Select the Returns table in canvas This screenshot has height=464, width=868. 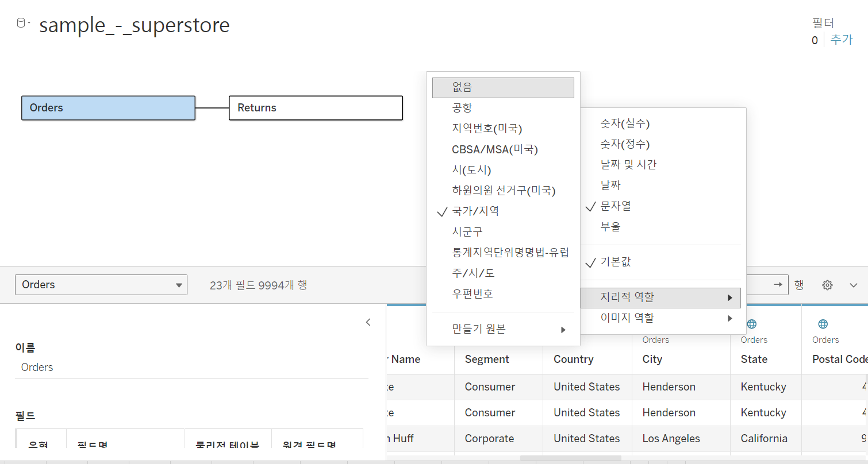point(316,108)
